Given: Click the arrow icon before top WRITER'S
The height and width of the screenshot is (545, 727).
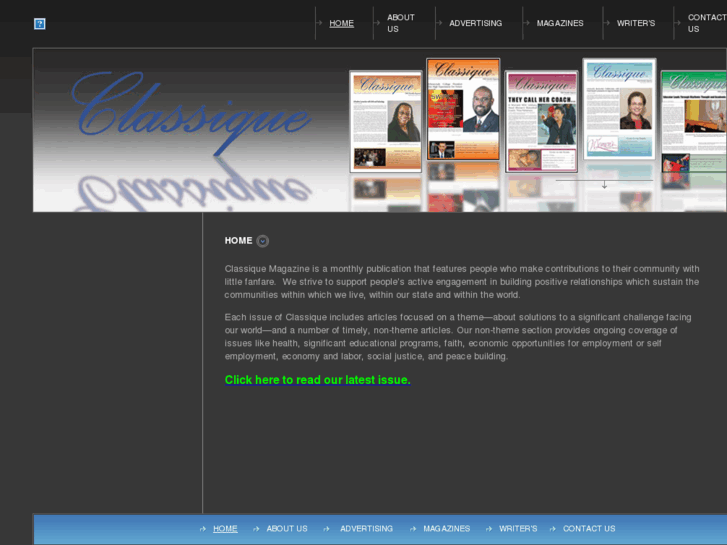Looking at the screenshot, I should [606, 23].
